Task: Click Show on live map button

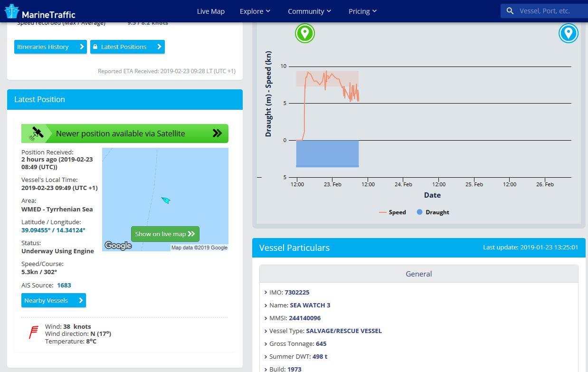Action: click(165, 234)
